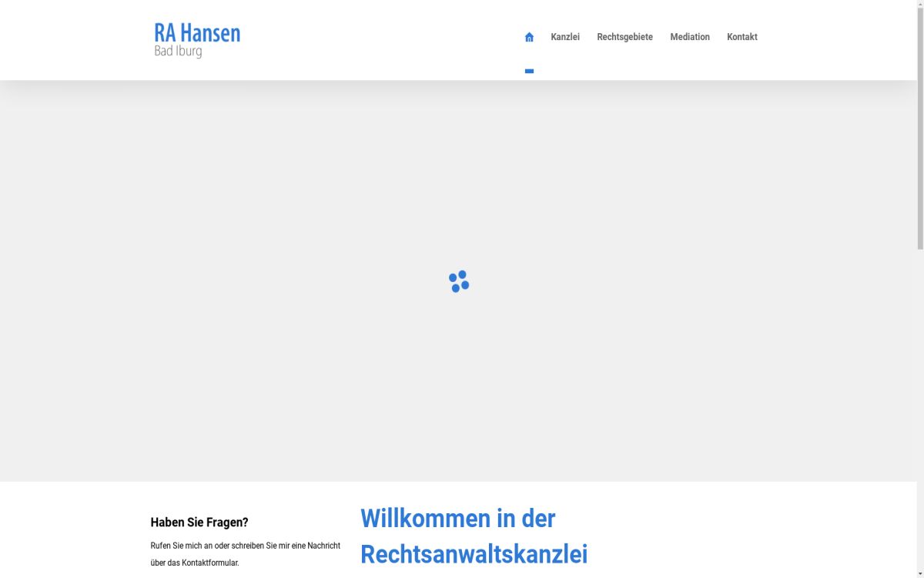Click the house symbol to return home
The width and height of the screenshot is (924, 578).
529,36
